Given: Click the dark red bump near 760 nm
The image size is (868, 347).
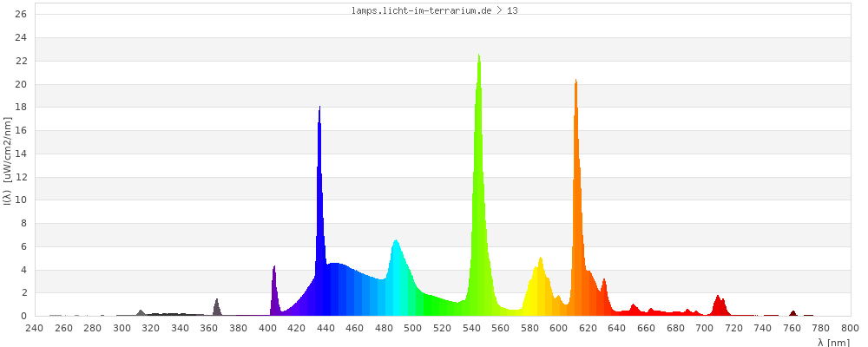Looking at the screenshot, I should pyautogui.click(x=792, y=313).
